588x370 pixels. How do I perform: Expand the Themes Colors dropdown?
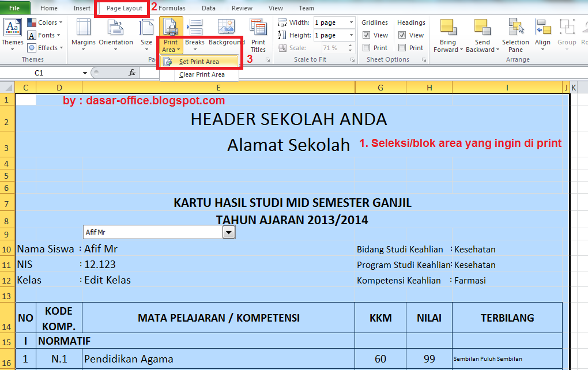tap(45, 22)
